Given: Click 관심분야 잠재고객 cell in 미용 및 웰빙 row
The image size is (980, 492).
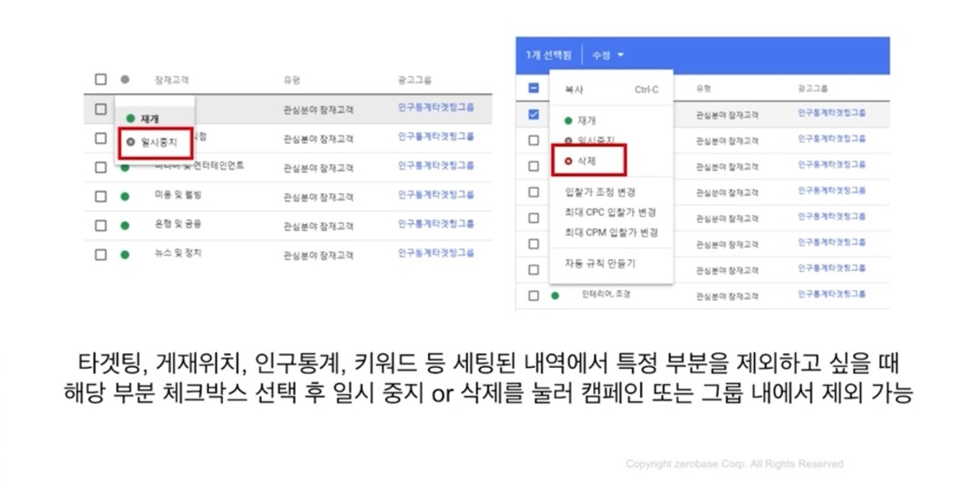Looking at the screenshot, I should 318,198.
